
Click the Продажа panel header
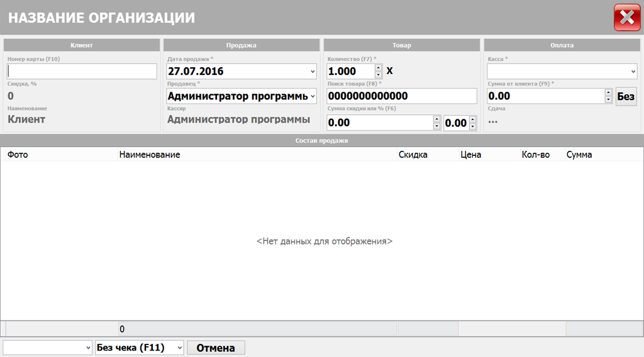tap(241, 45)
